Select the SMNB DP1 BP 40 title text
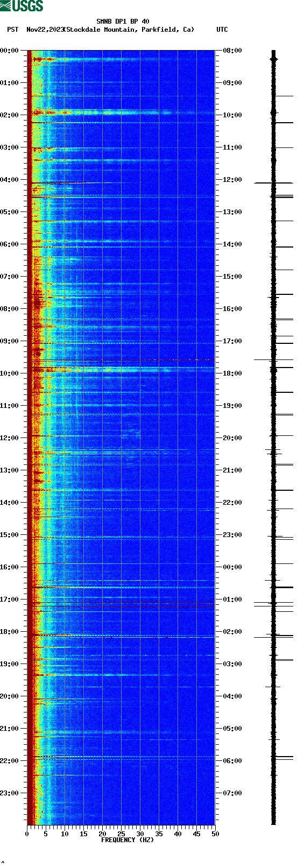This screenshot has height=868, width=297. tap(123, 22)
